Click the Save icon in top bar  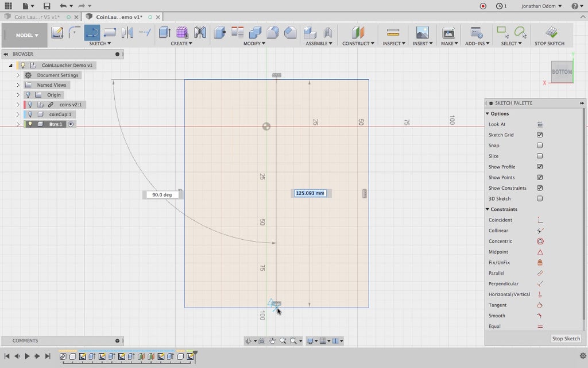point(47,6)
